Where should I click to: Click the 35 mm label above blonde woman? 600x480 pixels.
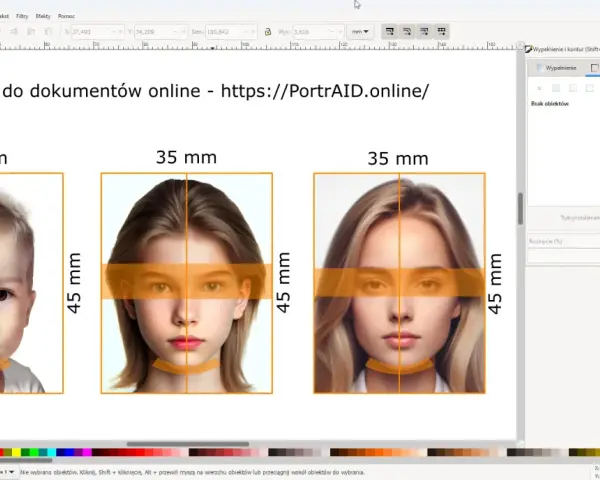398,158
